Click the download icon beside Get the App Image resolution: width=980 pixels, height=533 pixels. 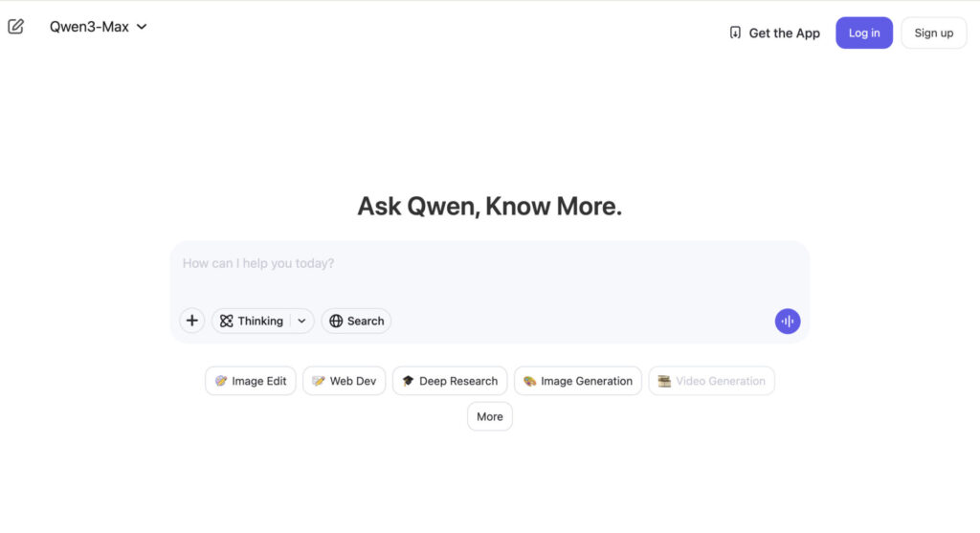(735, 33)
